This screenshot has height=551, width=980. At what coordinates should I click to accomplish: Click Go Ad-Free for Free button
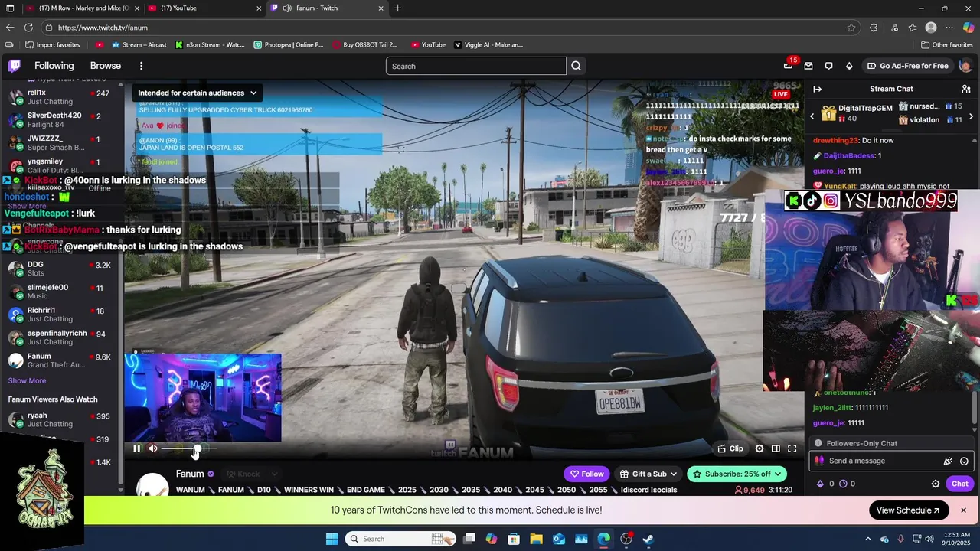pos(907,66)
